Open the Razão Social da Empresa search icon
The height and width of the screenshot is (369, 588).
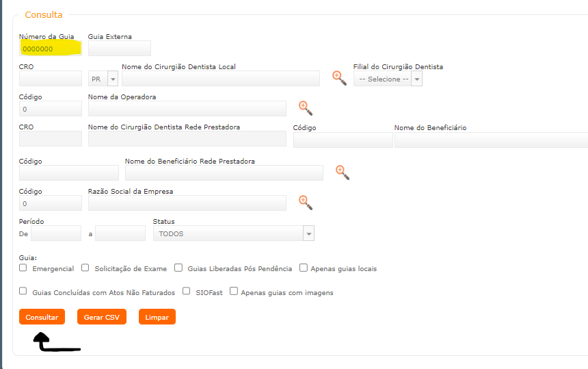click(305, 202)
